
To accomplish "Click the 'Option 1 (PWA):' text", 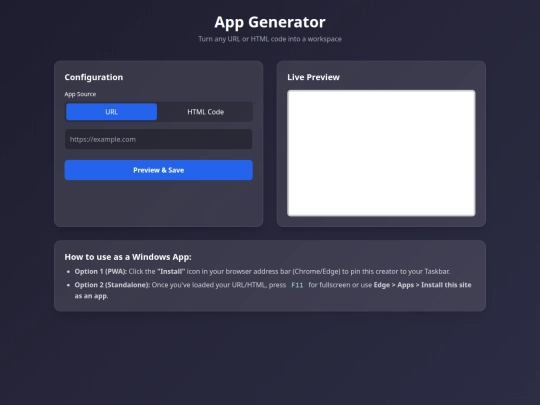I will [x=101, y=271].
